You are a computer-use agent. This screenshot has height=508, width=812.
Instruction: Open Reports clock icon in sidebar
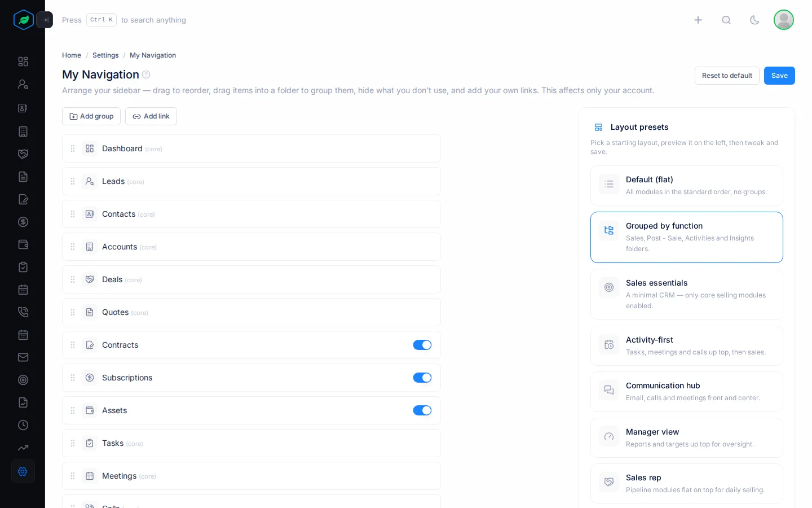(x=23, y=425)
